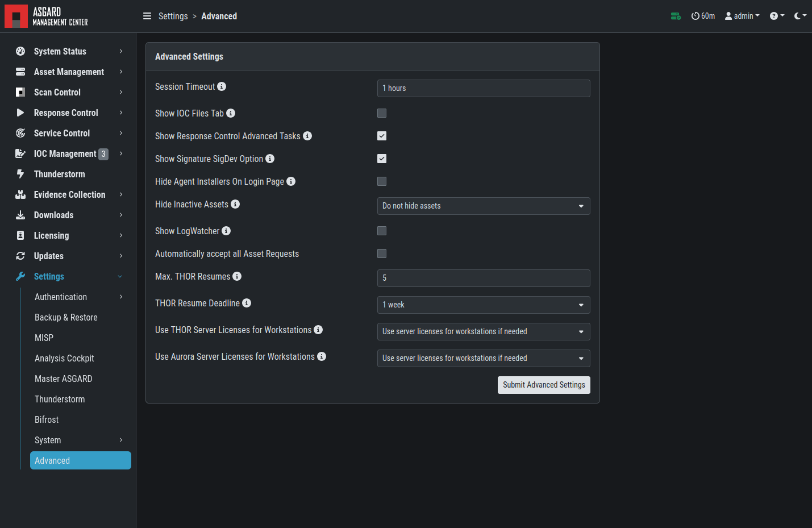The width and height of the screenshot is (812, 528).
Task: Show info for Hide Agent Installers
Action: click(x=291, y=181)
